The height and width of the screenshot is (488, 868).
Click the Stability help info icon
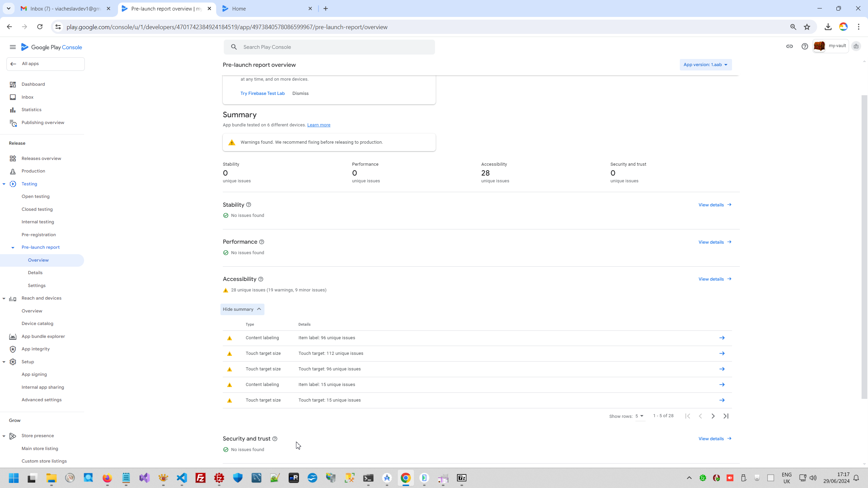point(249,205)
